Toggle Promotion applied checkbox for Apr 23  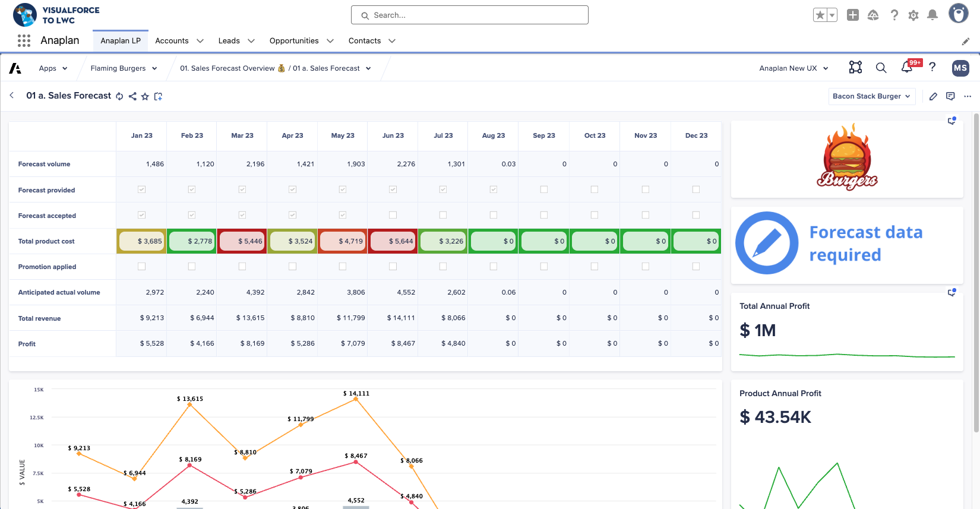(292, 267)
